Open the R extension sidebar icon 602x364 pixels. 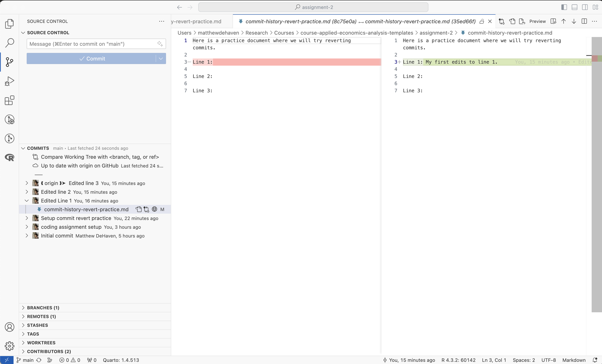click(10, 158)
